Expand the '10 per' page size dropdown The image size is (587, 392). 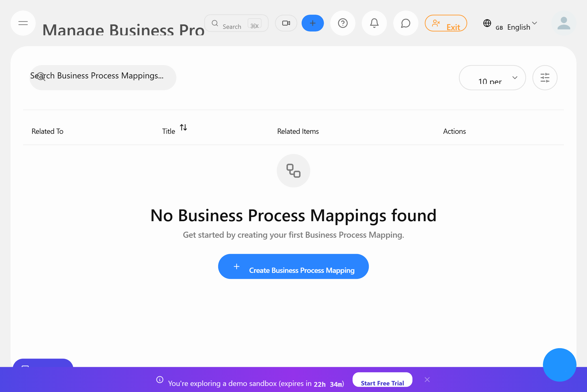click(x=492, y=78)
